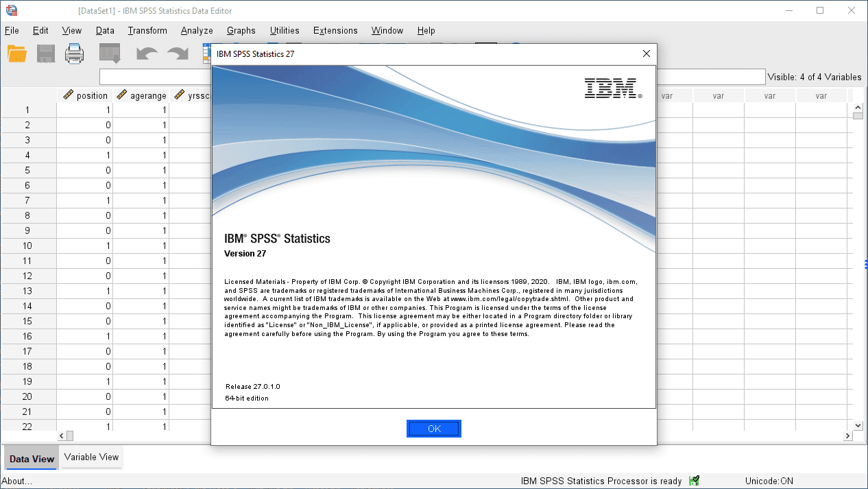Screen dimensions: 868x489
Task: Open the Graphs menu
Action: pos(241,30)
